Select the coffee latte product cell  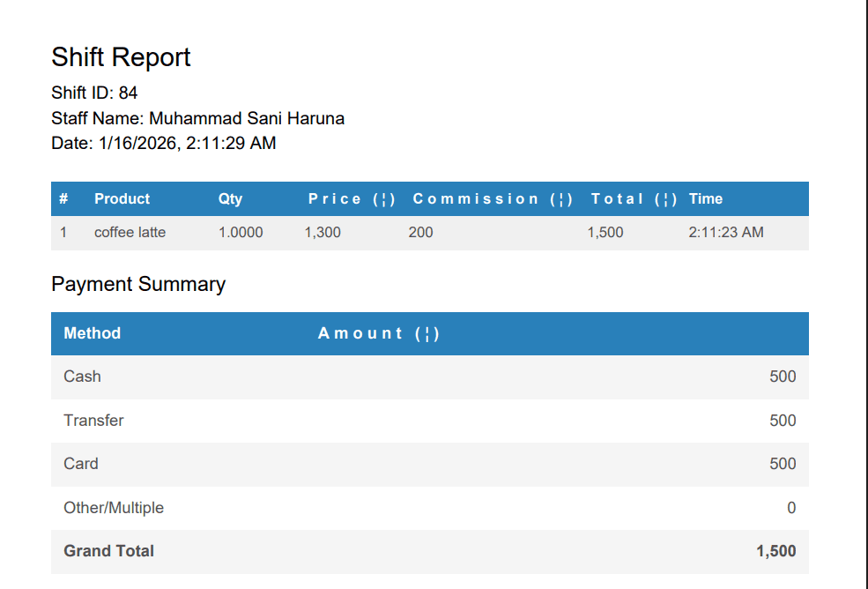(130, 233)
